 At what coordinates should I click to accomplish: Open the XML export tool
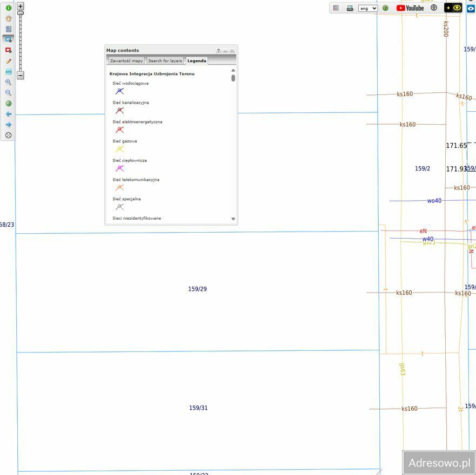[9, 72]
